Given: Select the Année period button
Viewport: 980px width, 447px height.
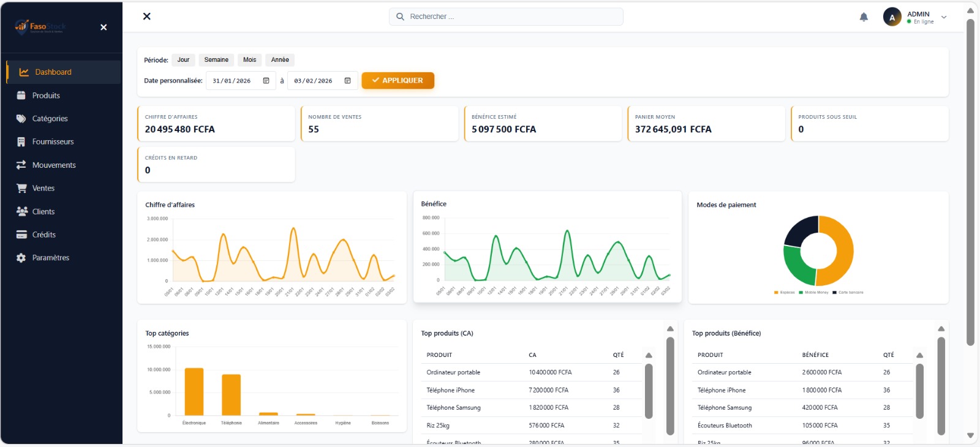Looking at the screenshot, I should tap(280, 60).
